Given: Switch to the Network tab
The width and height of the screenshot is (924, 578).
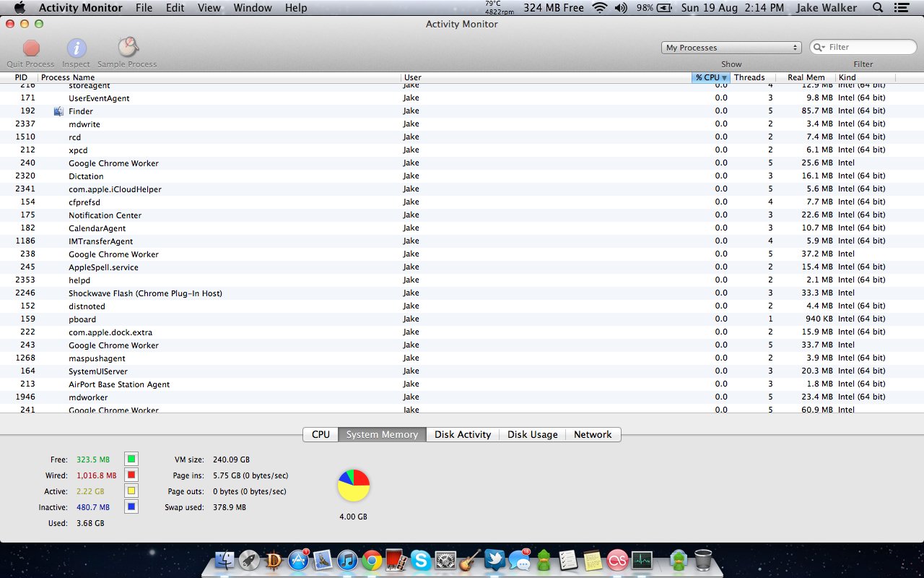Looking at the screenshot, I should pyautogui.click(x=593, y=434).
